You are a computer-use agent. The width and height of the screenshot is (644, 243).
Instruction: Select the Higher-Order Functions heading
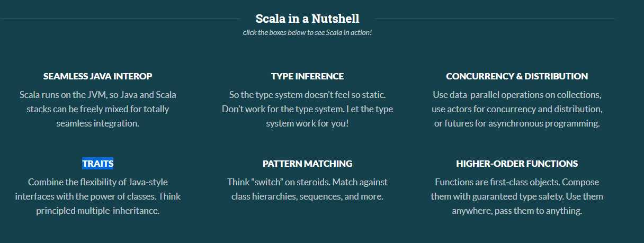tap(517, 164)
